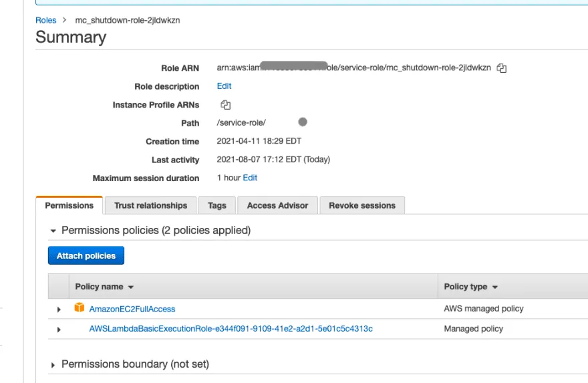Image resolution: width=588 pixels, height=383 pixels.
Task: Open the AWSLambdaBasicExecutionRole policy link
Action: [x=231, y=329]
